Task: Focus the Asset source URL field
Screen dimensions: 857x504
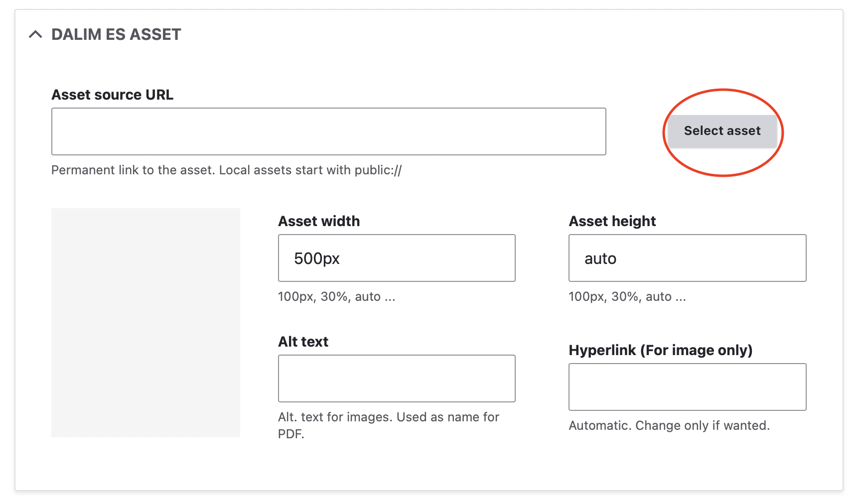Action: pyautogui.click(x=329, y=131)
